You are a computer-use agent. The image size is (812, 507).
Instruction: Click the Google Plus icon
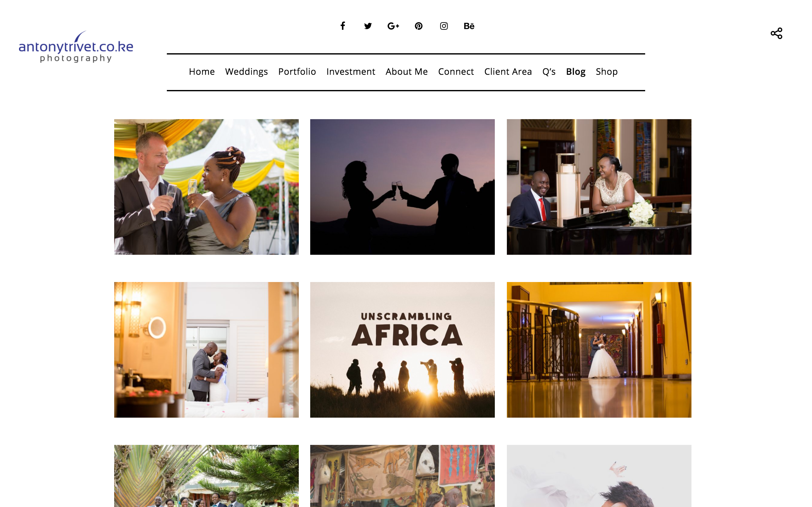[x=393, y=26]
